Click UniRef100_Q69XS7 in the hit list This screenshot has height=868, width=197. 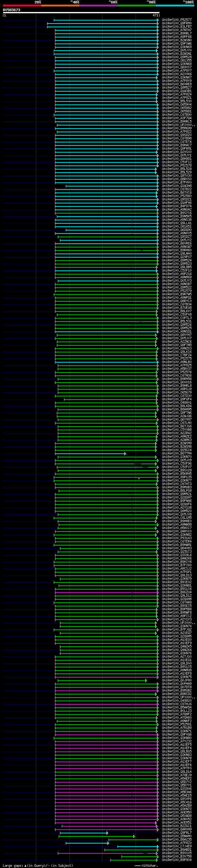pos(177,67)
